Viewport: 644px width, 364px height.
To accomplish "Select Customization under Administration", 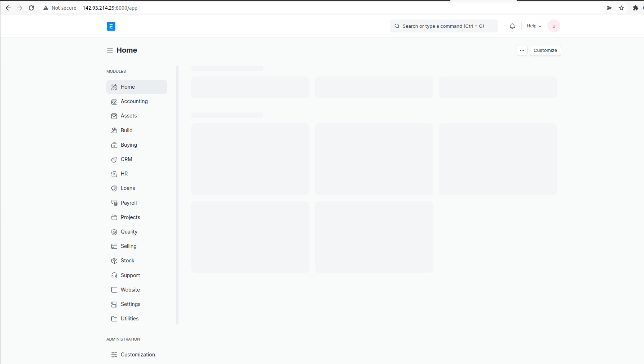I will pyautogui.click(x=137, y=354).
